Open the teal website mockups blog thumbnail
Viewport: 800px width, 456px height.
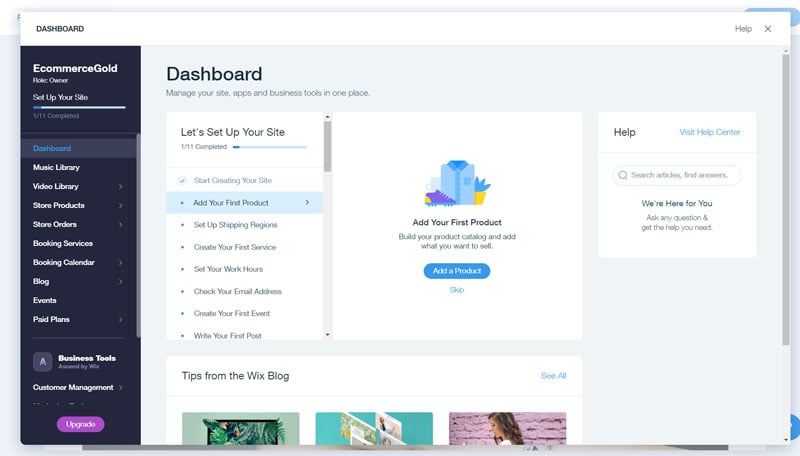374,428
